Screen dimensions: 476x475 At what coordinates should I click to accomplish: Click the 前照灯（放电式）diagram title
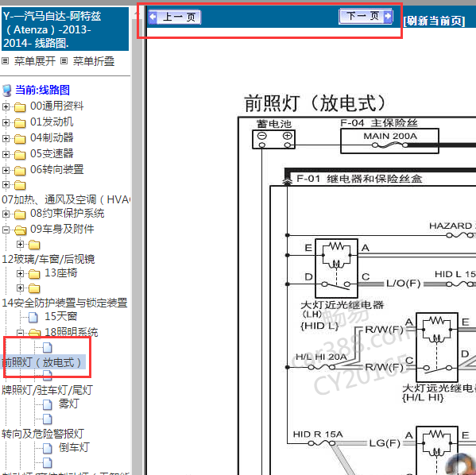[x=315, y=103]
